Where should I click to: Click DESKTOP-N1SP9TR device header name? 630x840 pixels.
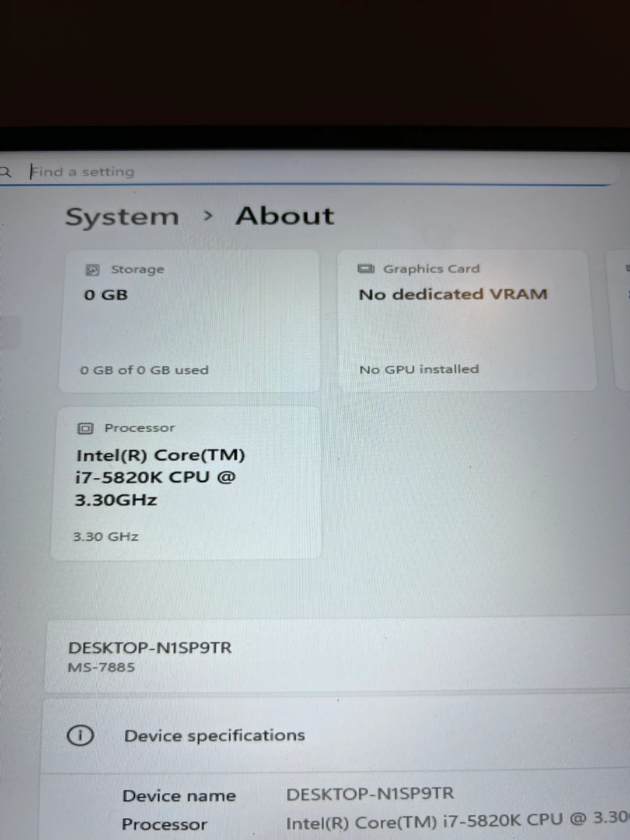pos(150,647)
